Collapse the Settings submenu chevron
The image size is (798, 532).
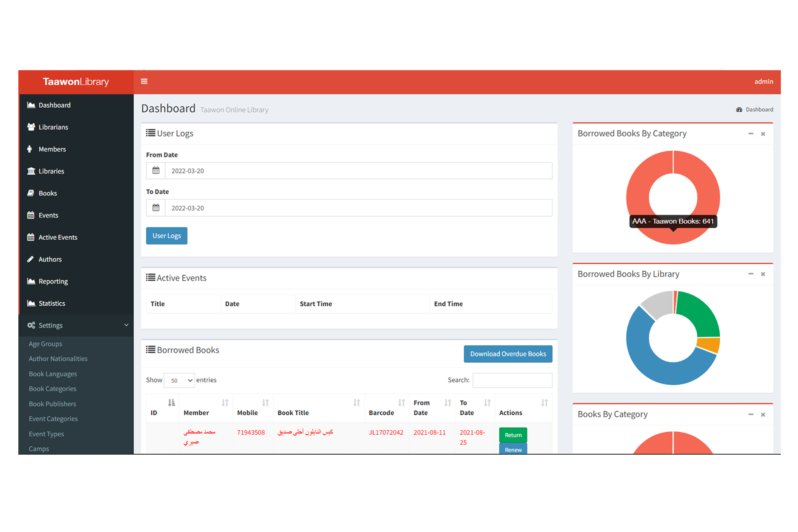point(126,325)
